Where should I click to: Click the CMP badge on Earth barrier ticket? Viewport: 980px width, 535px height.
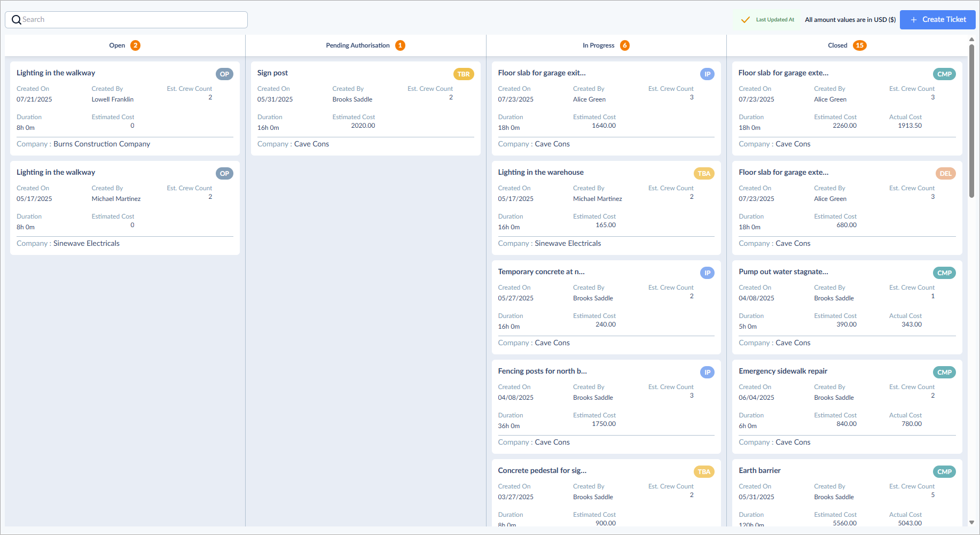coord(944,472)
